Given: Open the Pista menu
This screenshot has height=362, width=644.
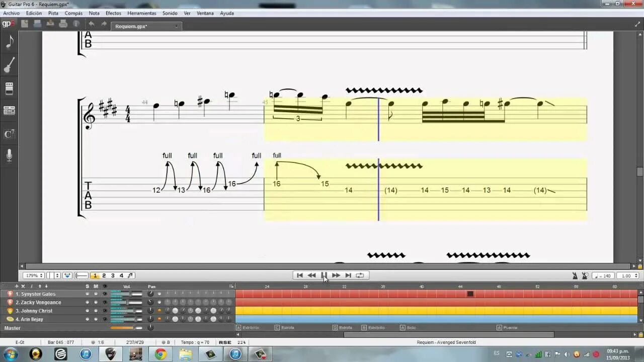Looking at the screenshot, I should coord(53,13).
